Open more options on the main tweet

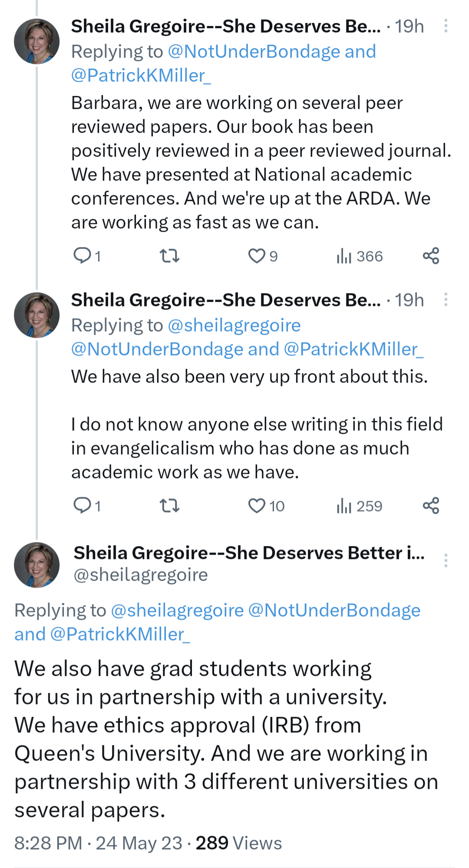point(446,561)
